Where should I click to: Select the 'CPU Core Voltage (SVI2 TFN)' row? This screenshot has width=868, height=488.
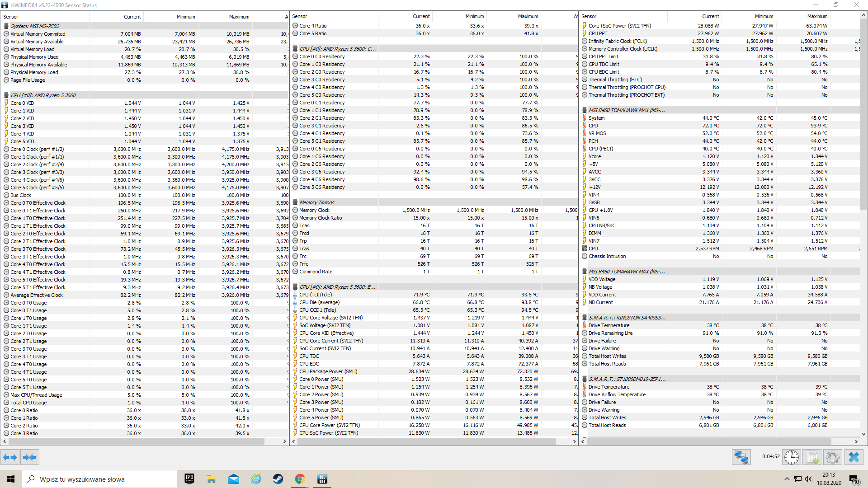point(434,318)
